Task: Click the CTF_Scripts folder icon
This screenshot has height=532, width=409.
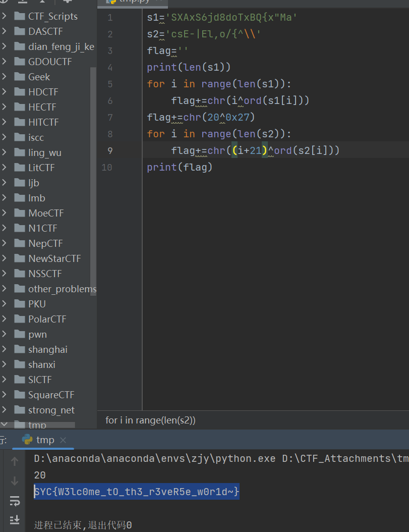Action: (x=20, y=16)
